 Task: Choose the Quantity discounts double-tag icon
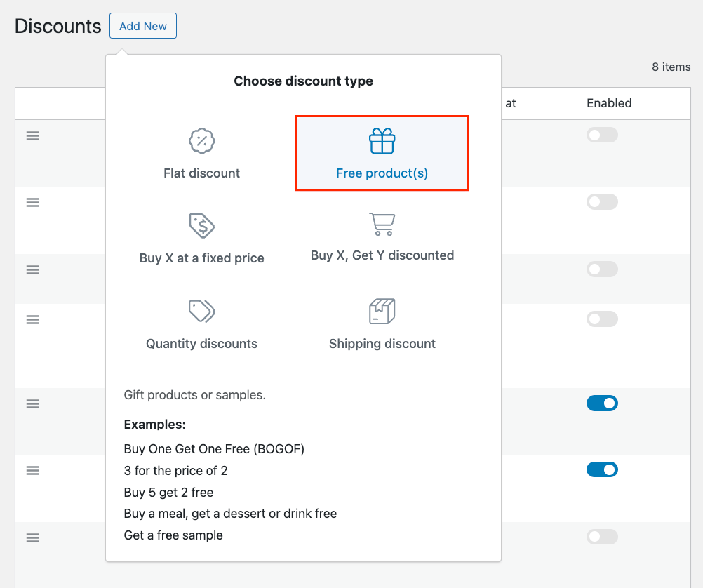pyautogui.click(x=201, y=311)
